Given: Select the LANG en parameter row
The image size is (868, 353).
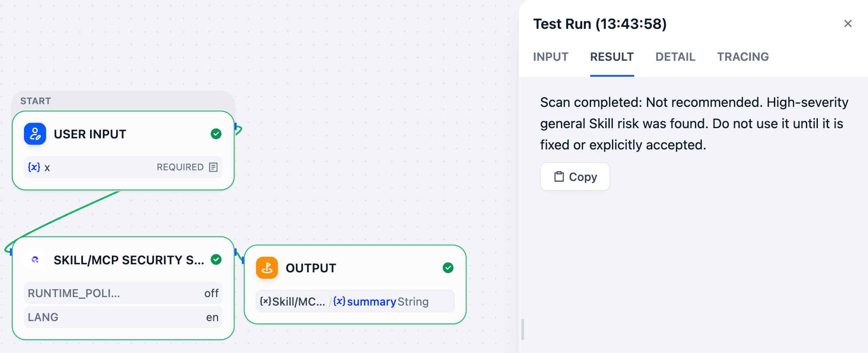Looking at the screenshot, I should click(123, 317).
